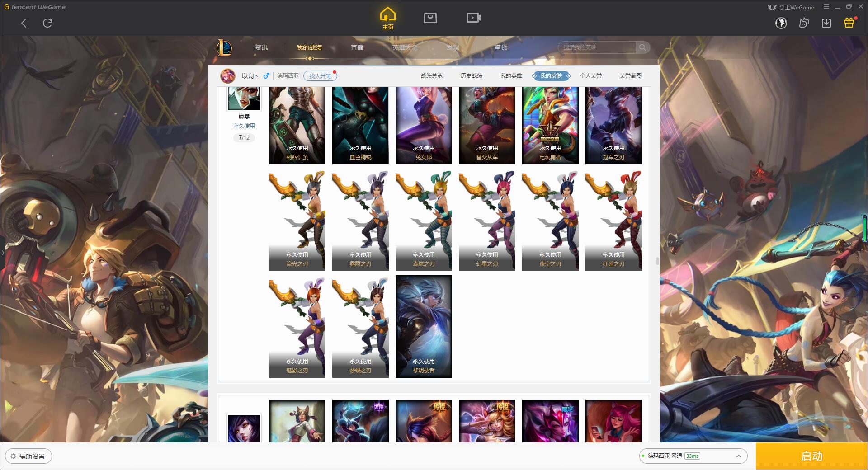Click the 搜索我的英雄 search field
The image size is (868, 470).
(x=597, y=47)
